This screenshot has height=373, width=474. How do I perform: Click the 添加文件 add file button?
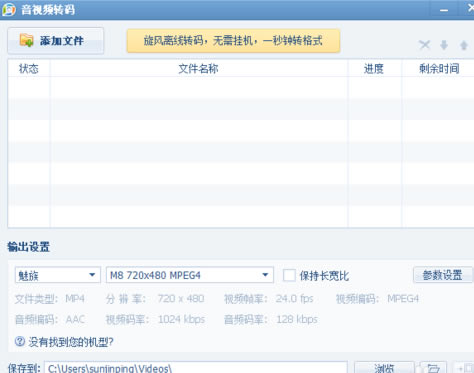(55, 41)
